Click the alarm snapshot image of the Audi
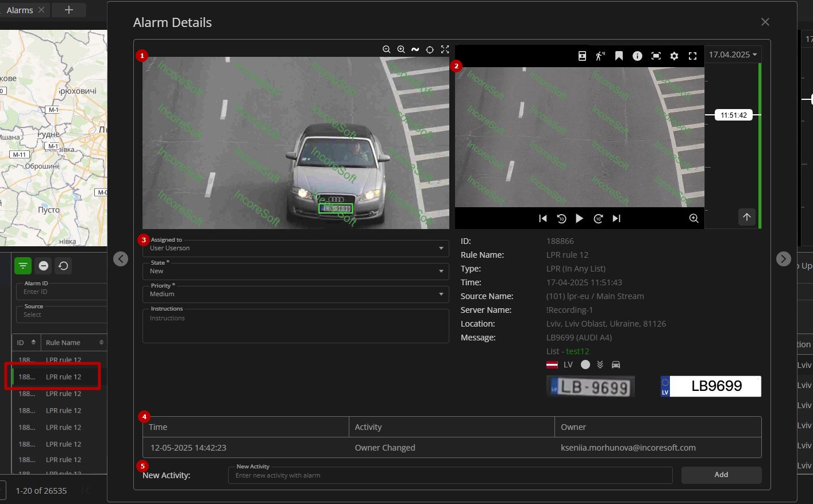This screenshot has width=813, height=504. [296, 143]
